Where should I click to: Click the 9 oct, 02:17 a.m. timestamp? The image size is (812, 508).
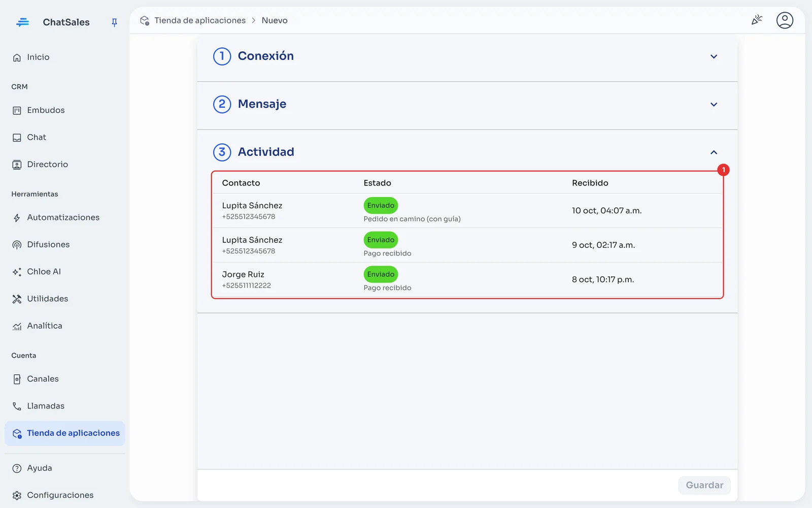[x=603, y=245]
